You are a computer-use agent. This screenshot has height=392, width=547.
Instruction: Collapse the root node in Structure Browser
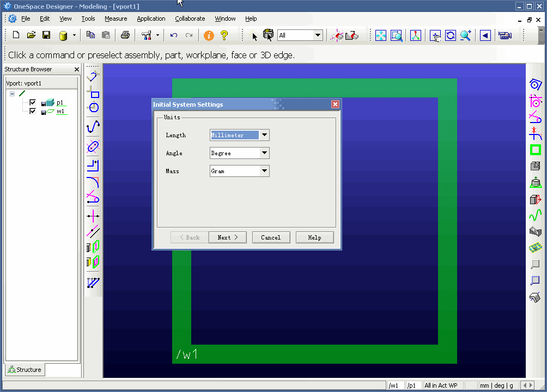(x=12, y=94)
